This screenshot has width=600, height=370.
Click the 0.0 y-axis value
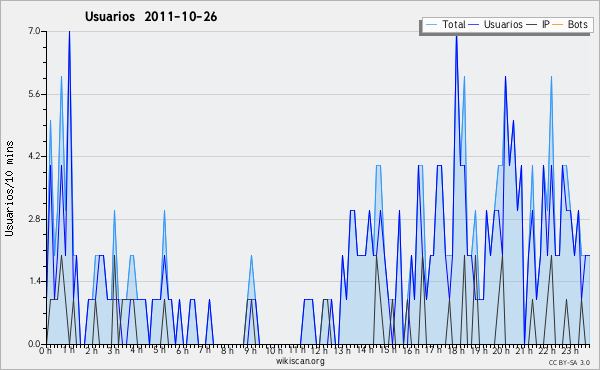(x=34, y=344)
